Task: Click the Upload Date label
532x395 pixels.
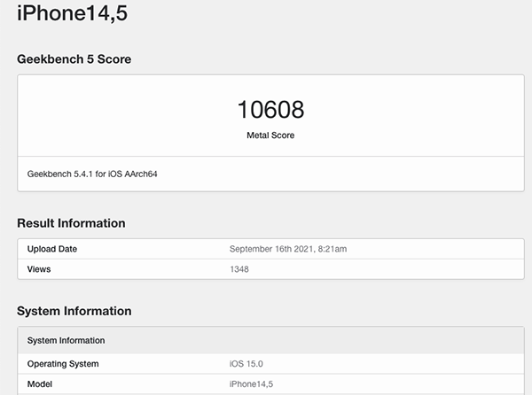Action: coord(52,249)
